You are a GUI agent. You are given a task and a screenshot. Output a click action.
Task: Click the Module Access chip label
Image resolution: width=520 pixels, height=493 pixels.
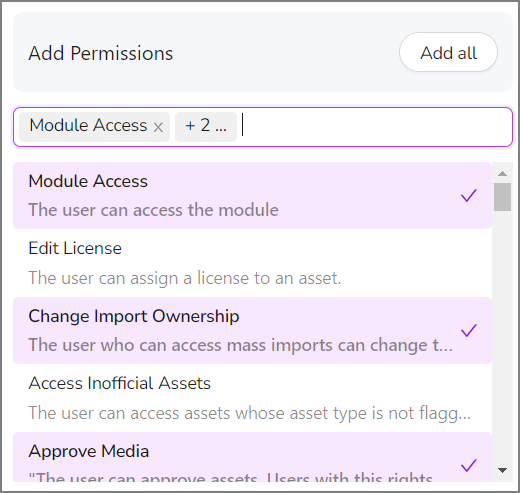click(88, 126)
